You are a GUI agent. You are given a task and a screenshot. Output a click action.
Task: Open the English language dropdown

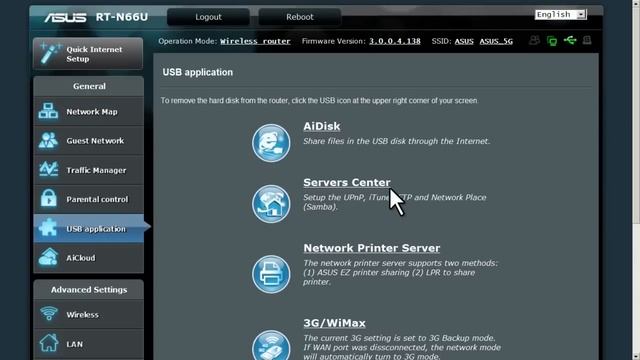point(561,15)
